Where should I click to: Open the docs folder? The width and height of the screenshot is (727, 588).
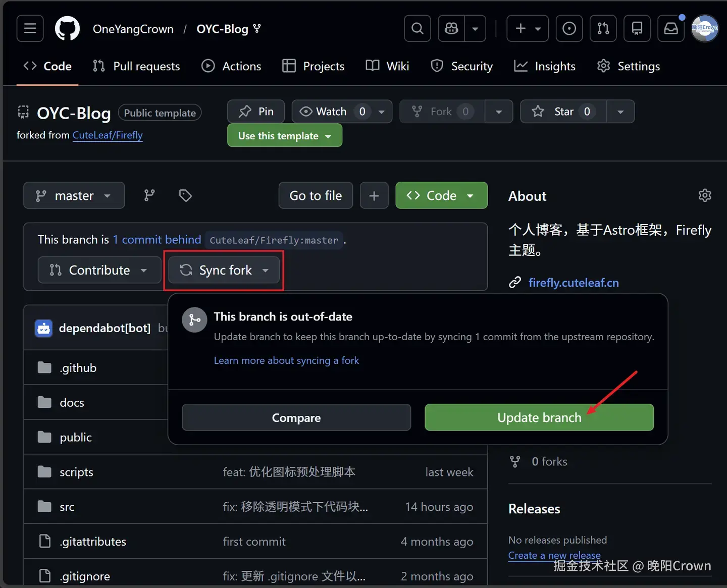pos(72,403)
